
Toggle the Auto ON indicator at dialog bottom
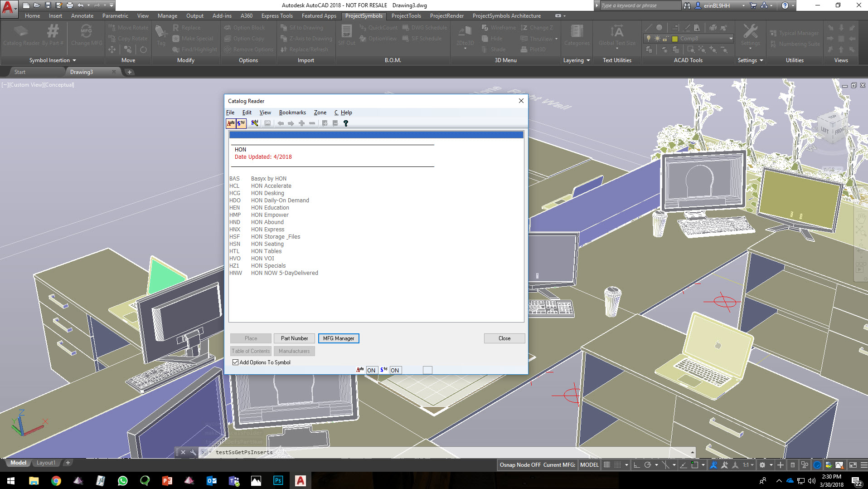pos(371,370)
